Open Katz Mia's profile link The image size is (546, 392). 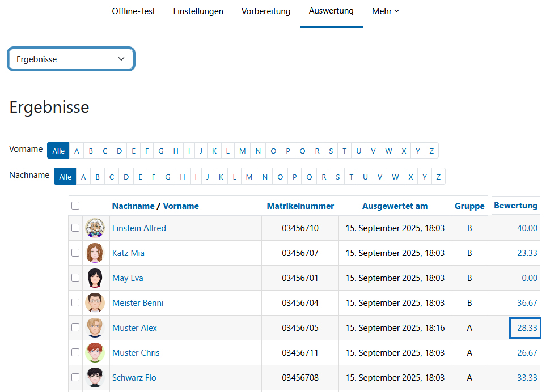coord(128,253)
